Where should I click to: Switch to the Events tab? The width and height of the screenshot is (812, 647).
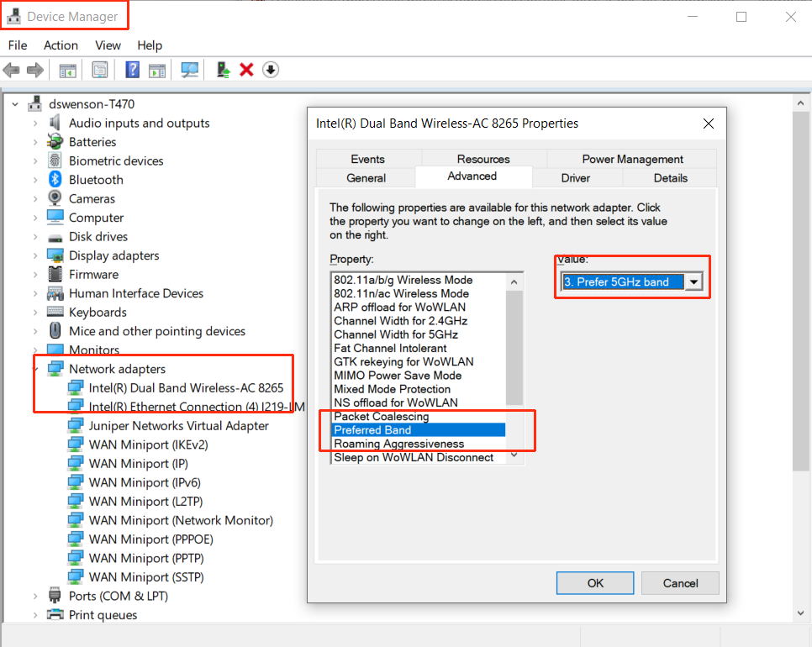tap(367, 159)
